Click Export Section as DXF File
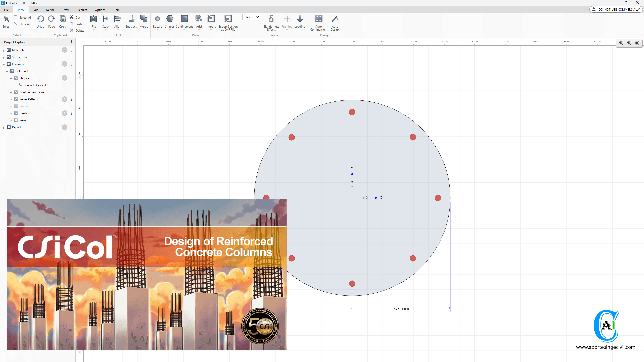The height and width of the screenshot is (362, 644). pos(228,19)
